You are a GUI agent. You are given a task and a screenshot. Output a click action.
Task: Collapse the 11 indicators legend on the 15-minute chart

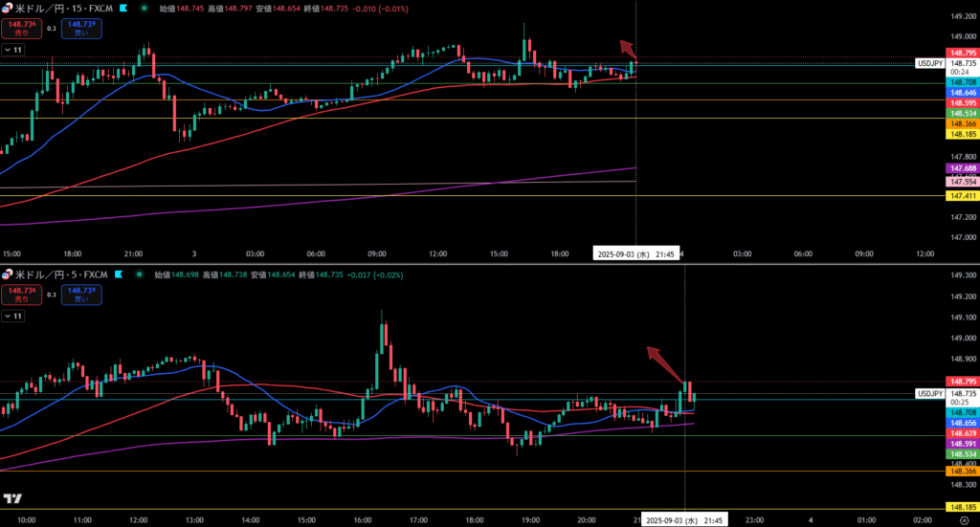click(12, 50)
